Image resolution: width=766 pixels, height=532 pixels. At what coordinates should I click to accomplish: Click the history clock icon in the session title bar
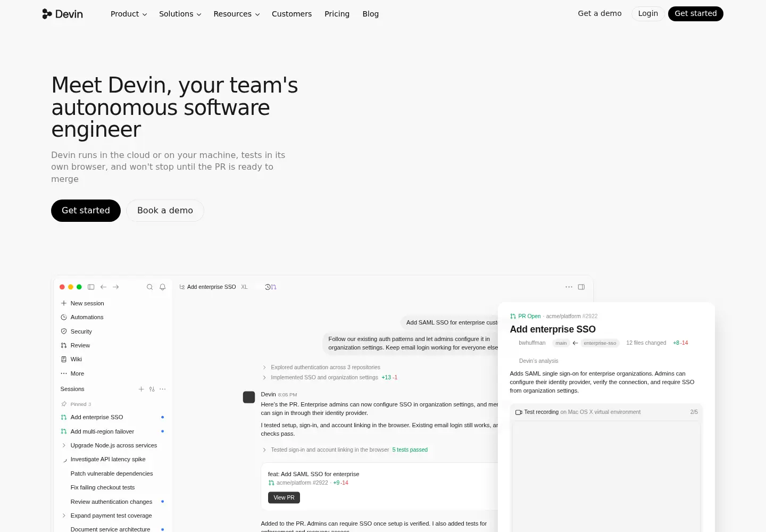pos(268,287)
